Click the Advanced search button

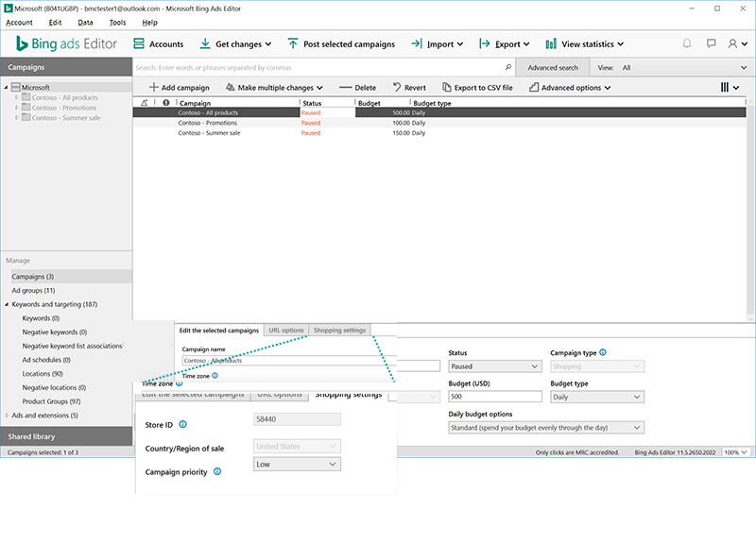click(553, 67)
